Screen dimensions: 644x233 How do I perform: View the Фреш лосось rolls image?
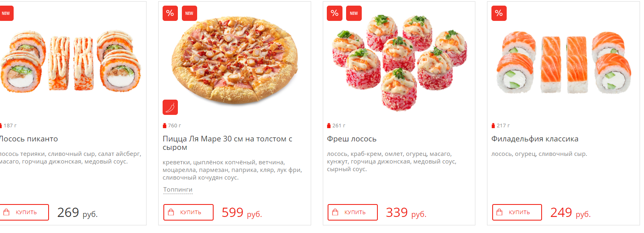[x=399, y=62]
